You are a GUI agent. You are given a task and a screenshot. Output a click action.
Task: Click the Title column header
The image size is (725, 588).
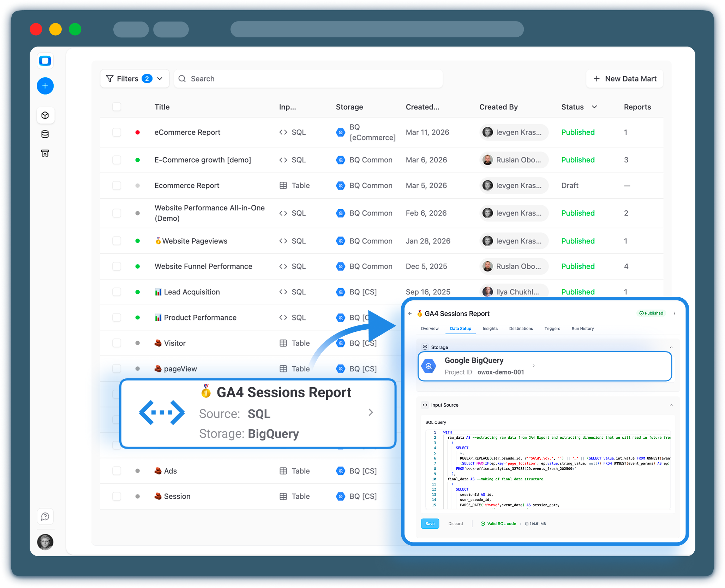162,107
